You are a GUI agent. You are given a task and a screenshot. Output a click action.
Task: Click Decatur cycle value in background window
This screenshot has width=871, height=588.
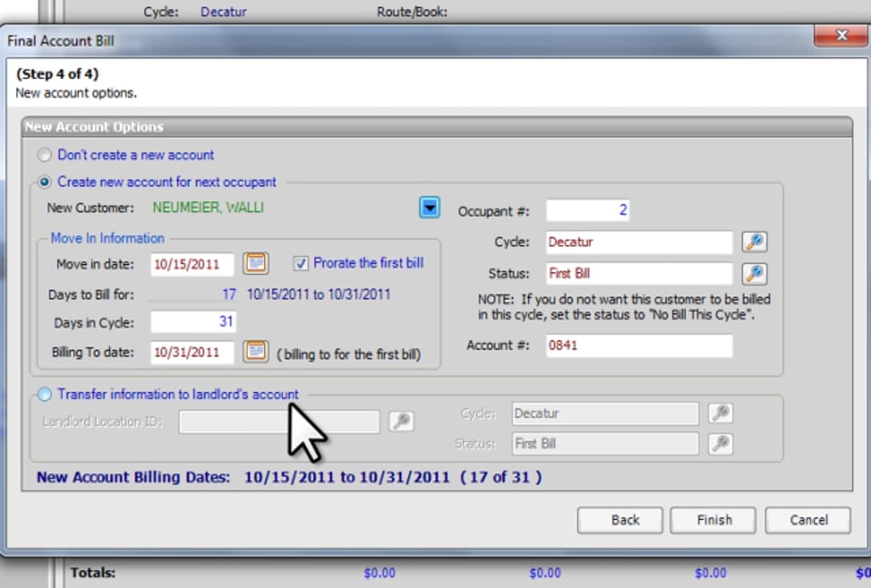pos(223,12)
